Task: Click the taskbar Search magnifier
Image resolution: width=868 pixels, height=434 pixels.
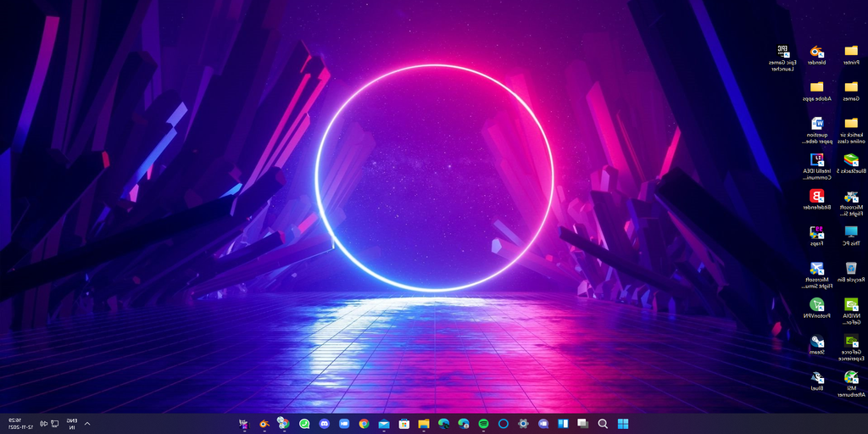Action: 603,423
